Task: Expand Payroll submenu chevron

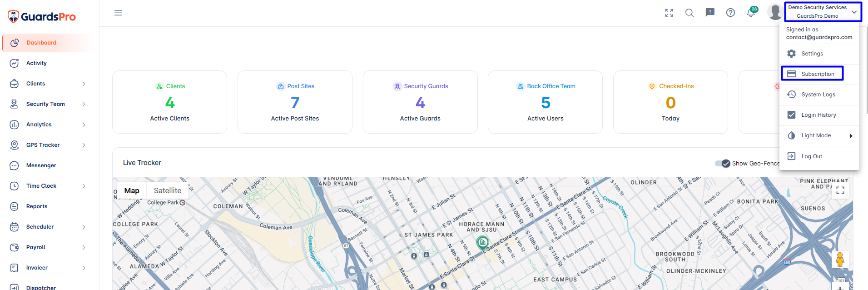Action: point(84,247)
